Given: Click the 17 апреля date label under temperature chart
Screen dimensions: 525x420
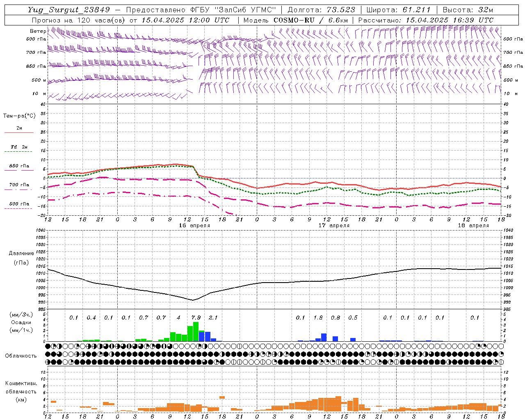Looking at the screenshot, I should click(x=334, y=226).
